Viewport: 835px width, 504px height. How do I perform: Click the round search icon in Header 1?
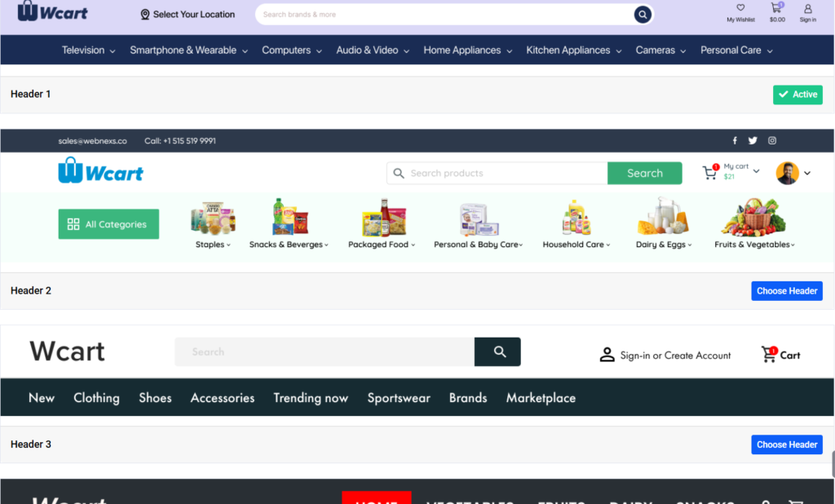643,15
